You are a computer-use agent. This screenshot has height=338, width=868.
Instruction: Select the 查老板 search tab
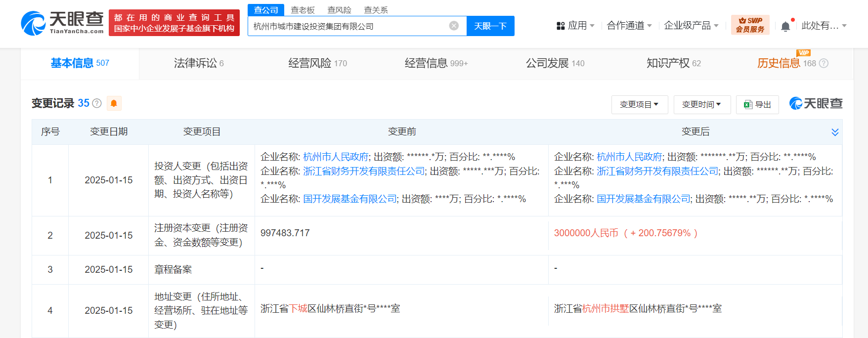point(303,10)
